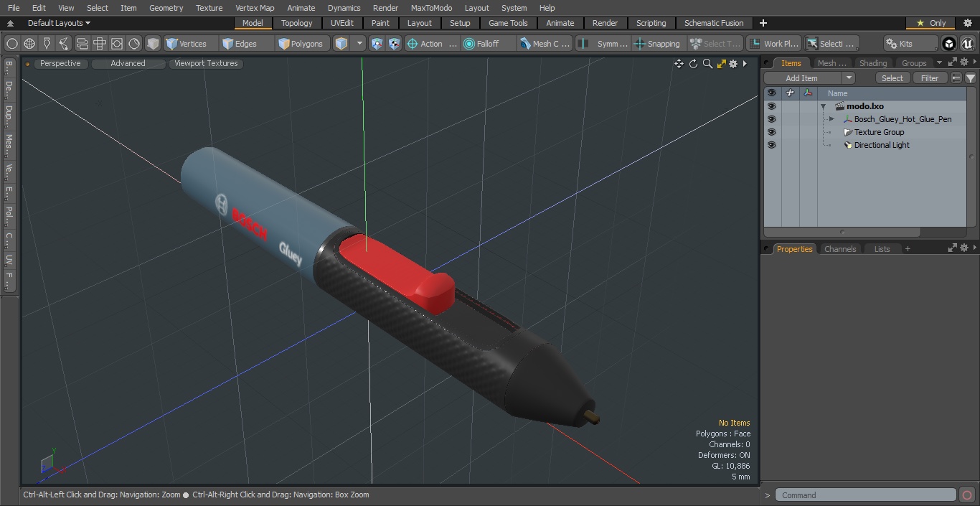Open the black cube kit icon
980x506 pixels.
(x=949, y=44)
